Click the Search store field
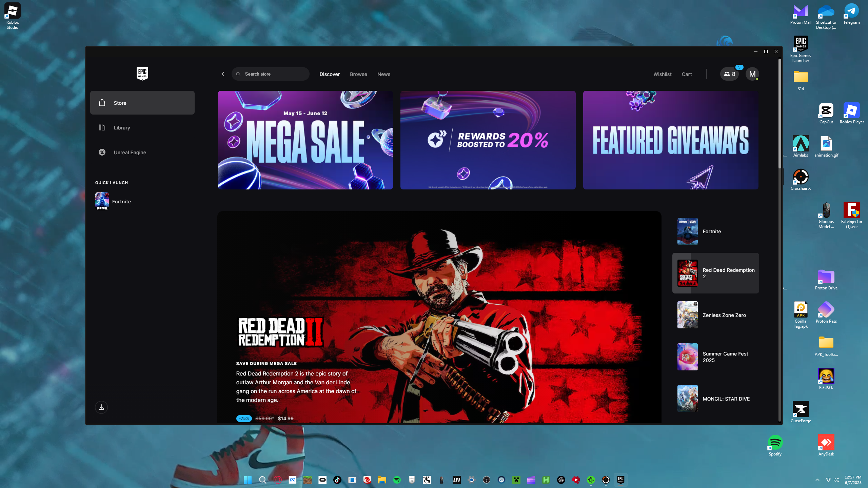The width and height of the screenshot is (868, 488). click(271, 74)
